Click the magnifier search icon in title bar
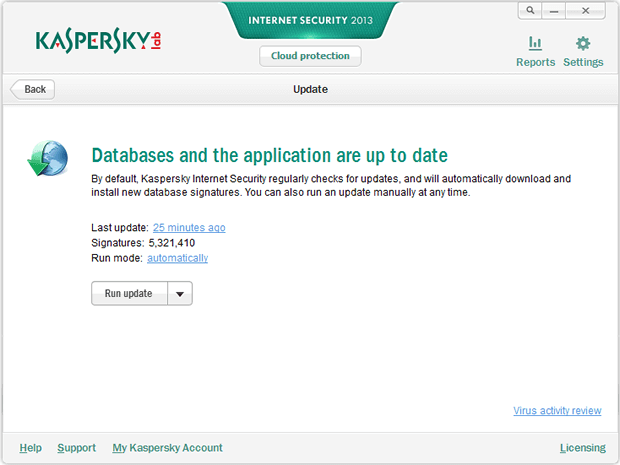The width and height of the screenshot is (620, 465). 530,11
